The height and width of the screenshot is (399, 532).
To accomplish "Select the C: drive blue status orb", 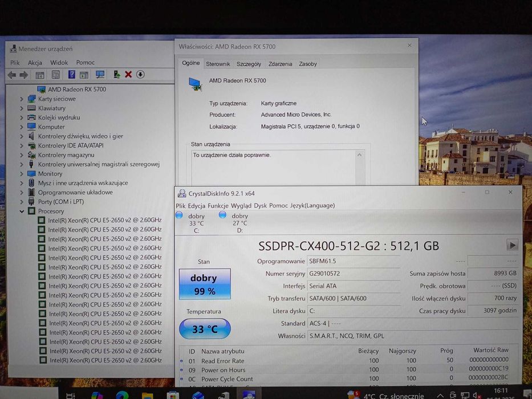I will (179, 215).
